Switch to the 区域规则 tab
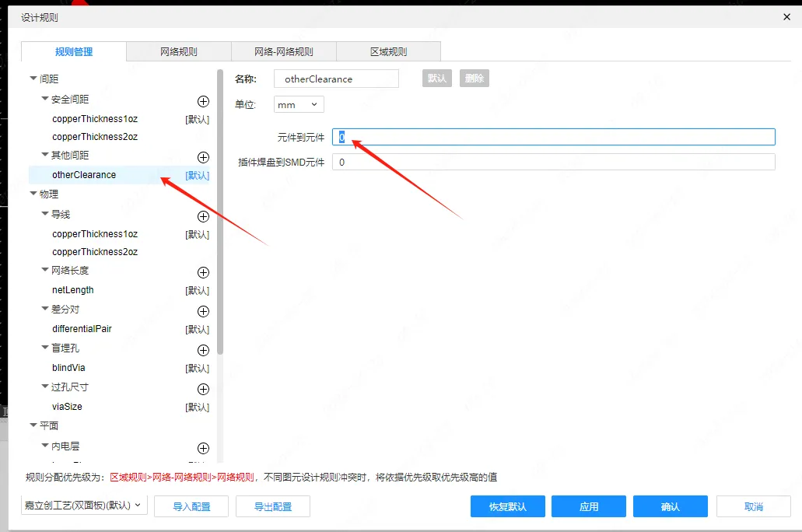The width and height of the screenshot is (802, 532). tap(388, 52)
